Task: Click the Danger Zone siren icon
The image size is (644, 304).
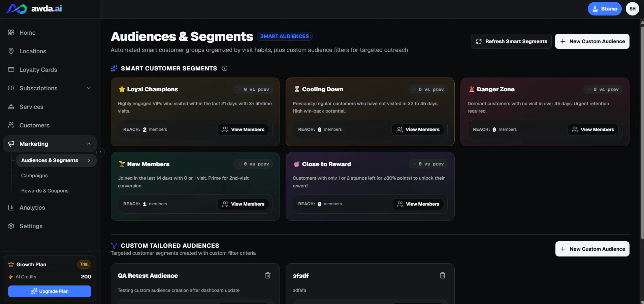Action: [x=472, y=89]
